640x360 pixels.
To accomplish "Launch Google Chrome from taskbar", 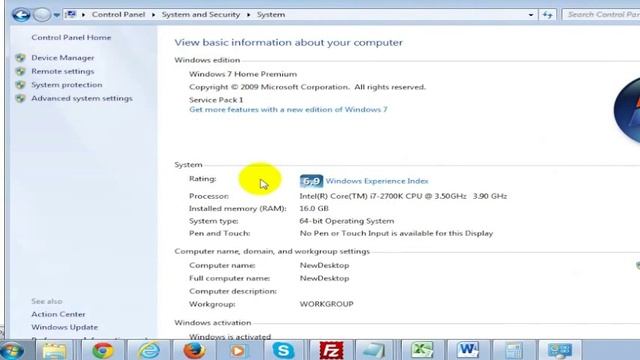I will 102,351.
